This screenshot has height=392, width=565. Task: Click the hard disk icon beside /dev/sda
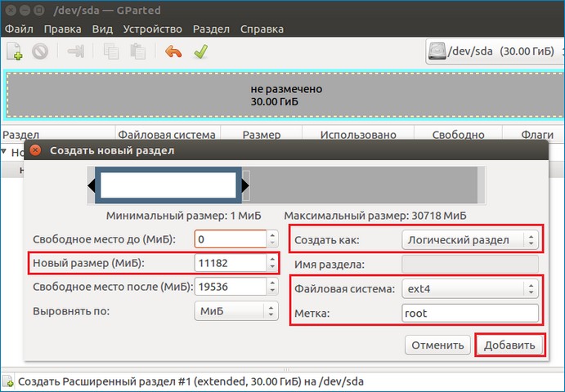(x=437, y=51)
